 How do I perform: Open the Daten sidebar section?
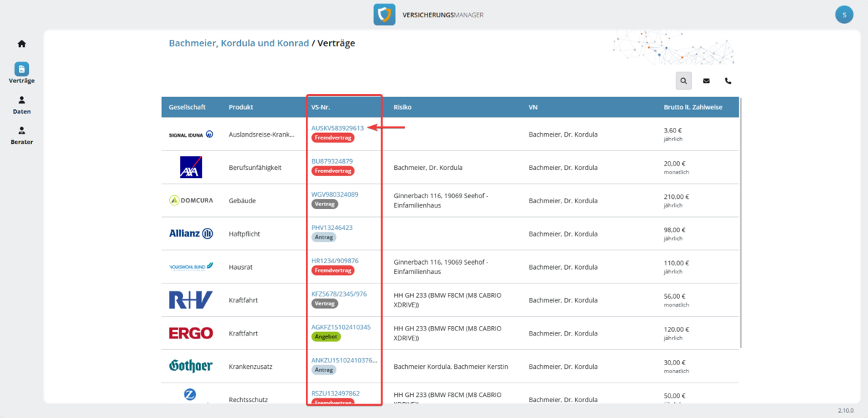point(22,105)
